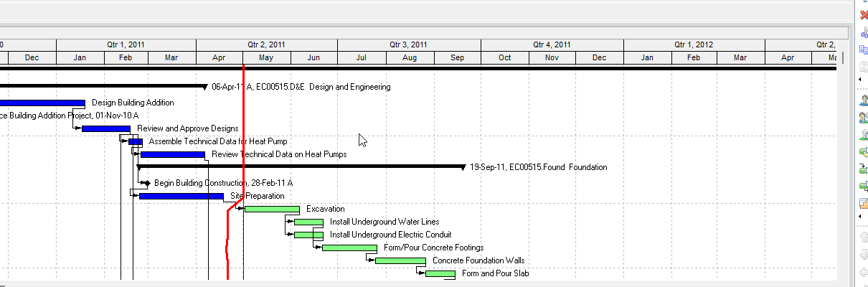Click 'Form/Pour Concrete Footings' label

(x=434, y=248)
